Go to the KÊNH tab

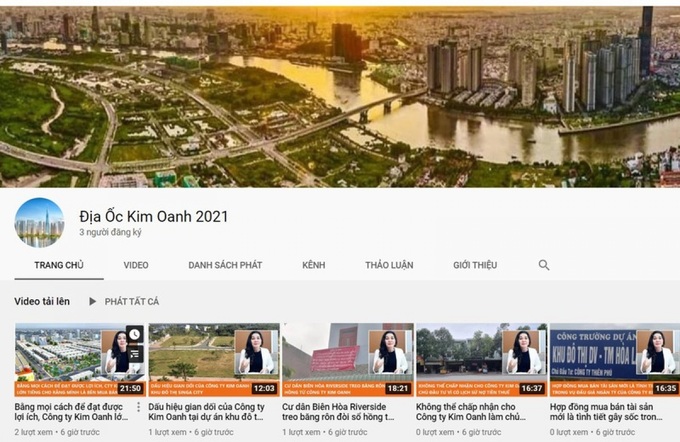click(314, 265)
